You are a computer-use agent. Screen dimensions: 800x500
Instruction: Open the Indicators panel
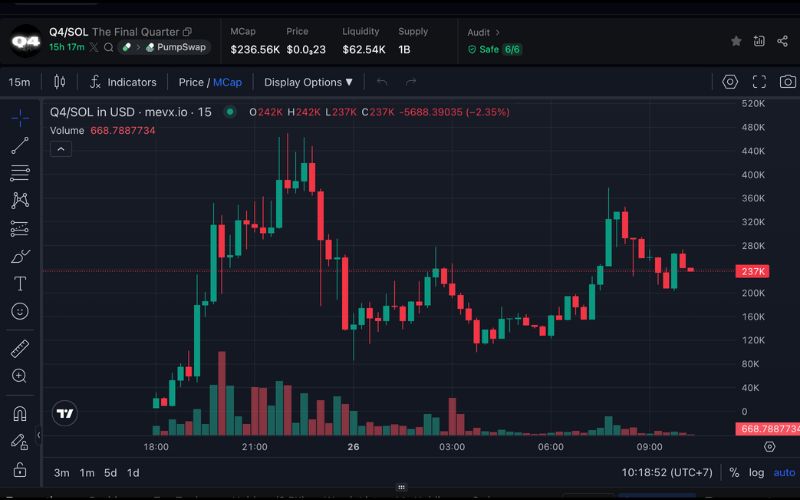[x=123, y=82]
